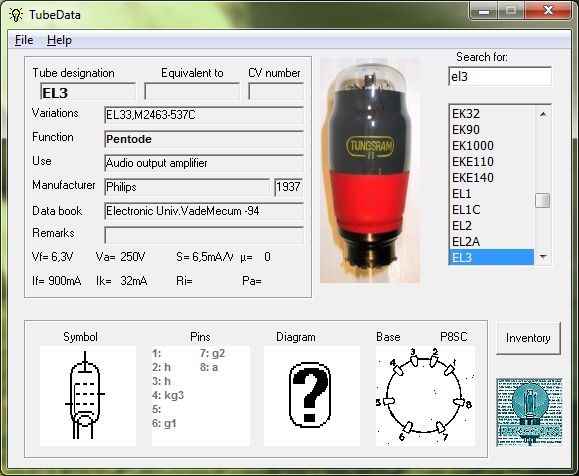The height and width of the screenshot is (476, 579).
Task: Open the File menu
Action: (24, 40)
